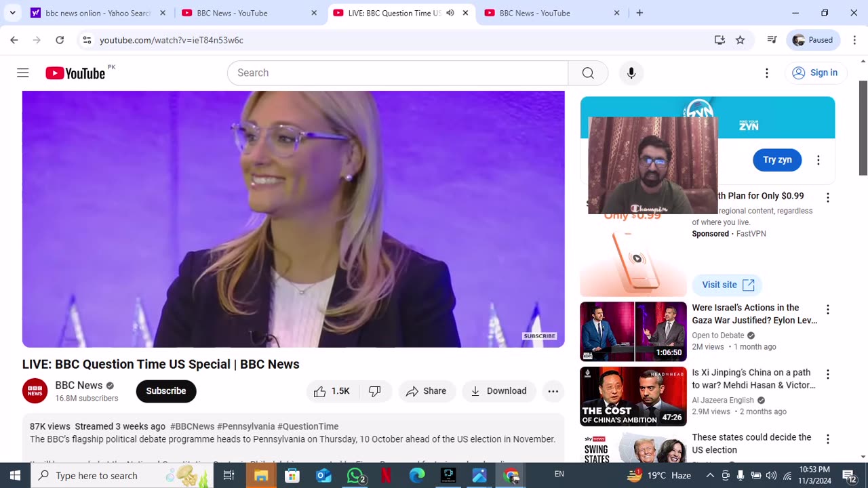The image size is (868, 488).
Task: Open the YouTube hamburger guide menu
Action: (23, 73)
